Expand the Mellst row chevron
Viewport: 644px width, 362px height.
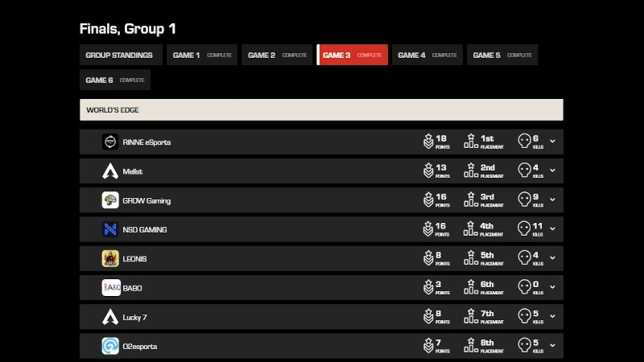tap(552, 171)
